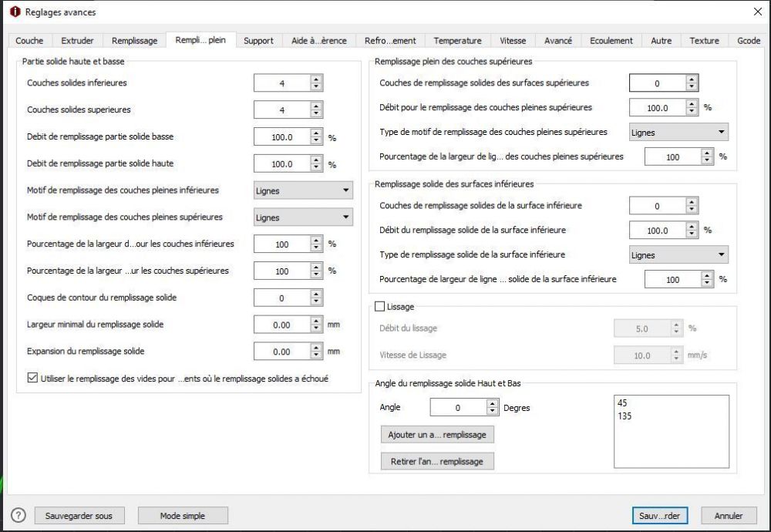
Task: Click the help question mark icon
Action: pyautogui.click(x=19, y=515)
